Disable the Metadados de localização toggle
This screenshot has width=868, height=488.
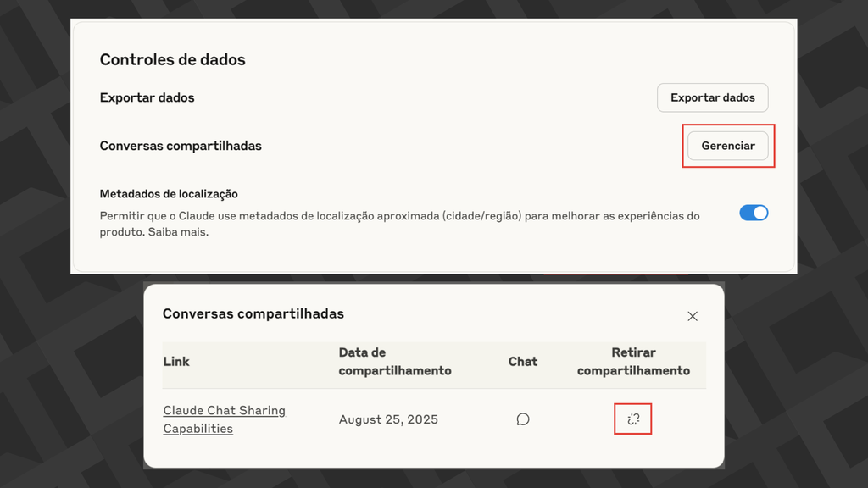(754, 213)
